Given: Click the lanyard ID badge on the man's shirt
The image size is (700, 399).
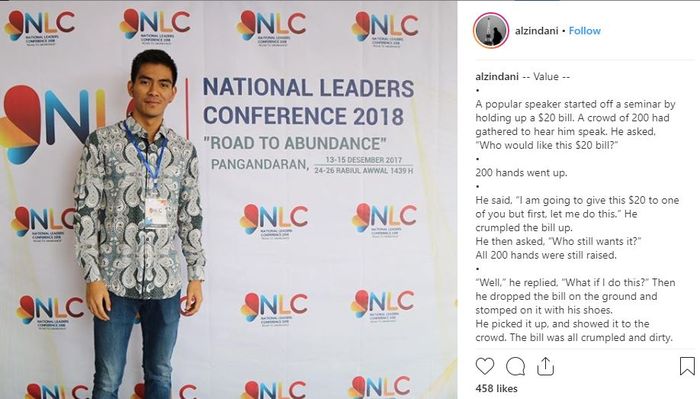Looking at the screenshot, I should [156, 212].
